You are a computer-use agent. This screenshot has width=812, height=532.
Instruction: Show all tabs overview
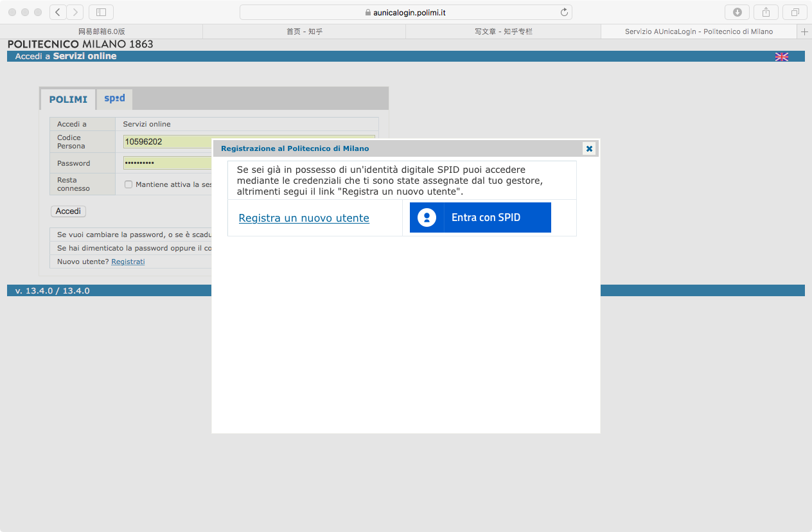pos(795,12)
